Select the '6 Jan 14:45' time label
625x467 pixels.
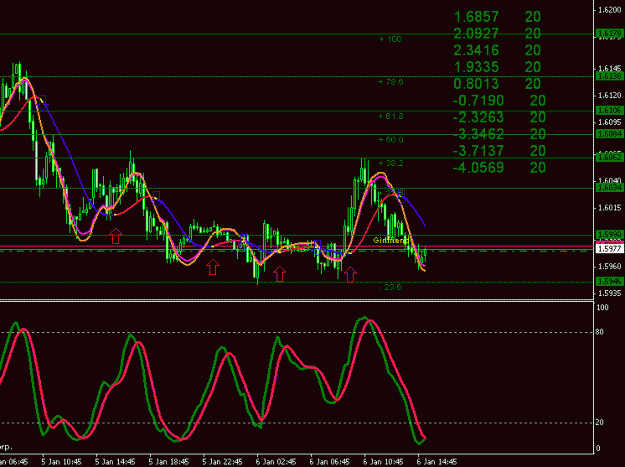coord(437,462)
